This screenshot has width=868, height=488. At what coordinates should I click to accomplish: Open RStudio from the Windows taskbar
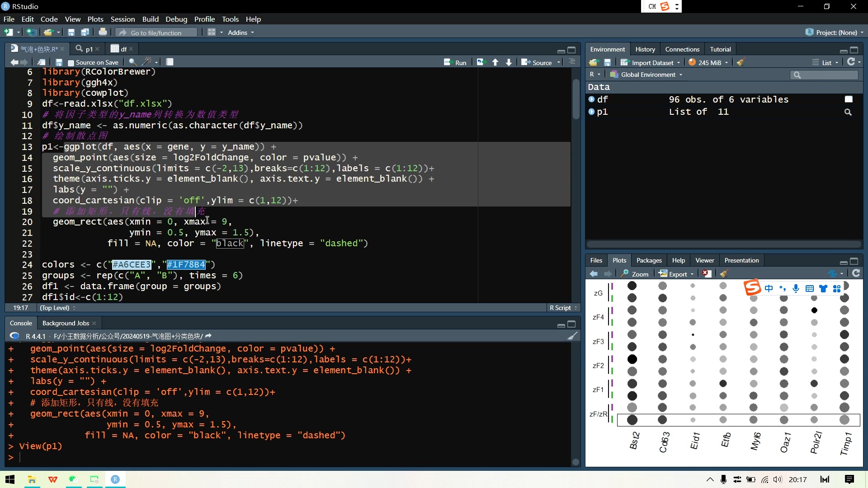coord(115,479)
